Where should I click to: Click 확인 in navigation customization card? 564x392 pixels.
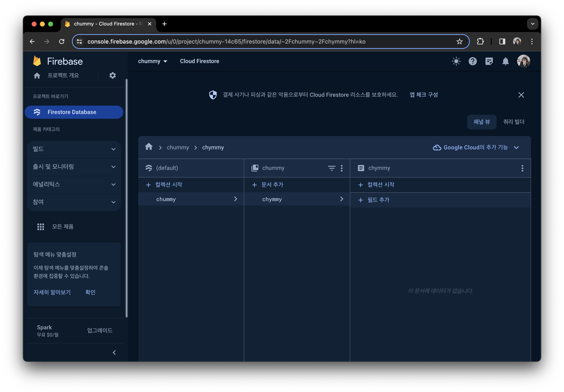pyautogui.click(x=90, y=292)
